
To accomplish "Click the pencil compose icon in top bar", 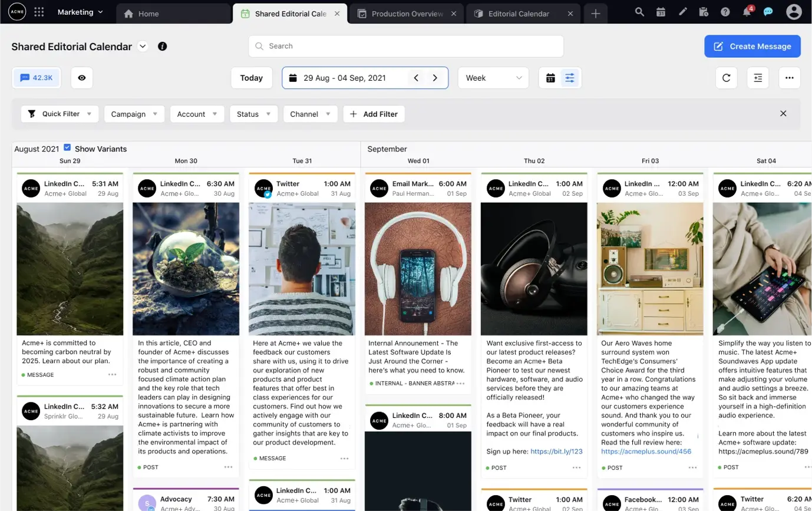I will 682,12.
